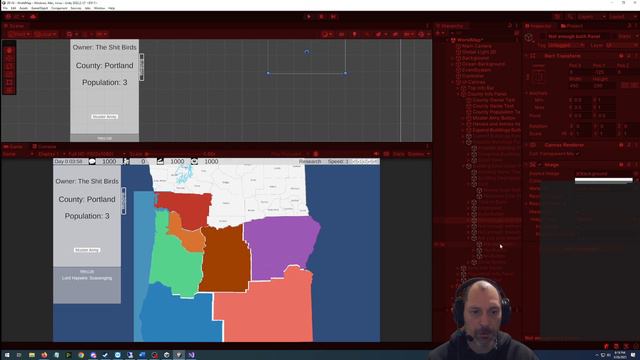Viewport: 640px width, 360px height.
Task: Select the Inspector tab
Action: tap(538, 26)
